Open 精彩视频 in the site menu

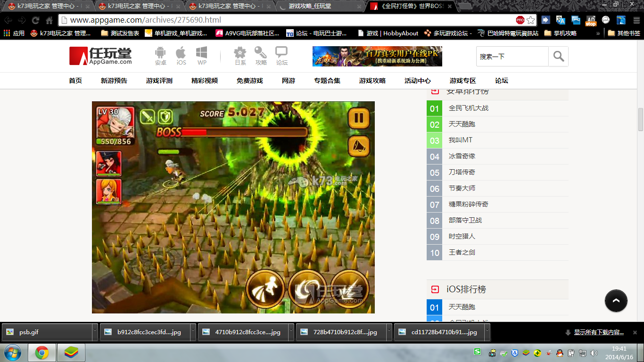pyautogui.click(x=205, y=81)
